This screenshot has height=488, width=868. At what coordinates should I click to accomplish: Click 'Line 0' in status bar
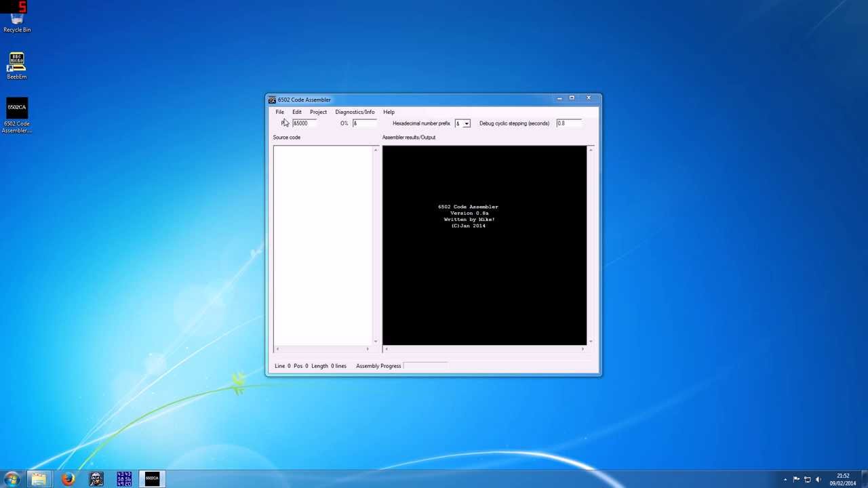pyautogui.click(x=283, y=366)
